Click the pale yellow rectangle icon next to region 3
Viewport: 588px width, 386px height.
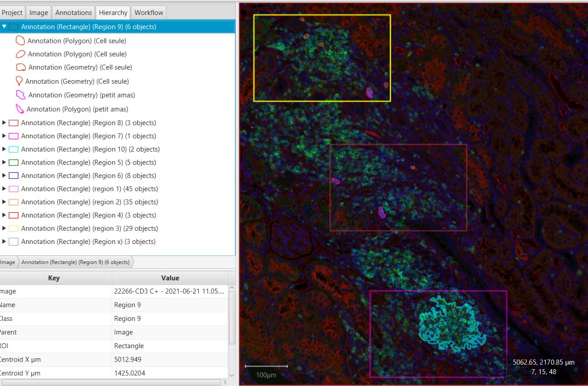(x=13, y=228)
